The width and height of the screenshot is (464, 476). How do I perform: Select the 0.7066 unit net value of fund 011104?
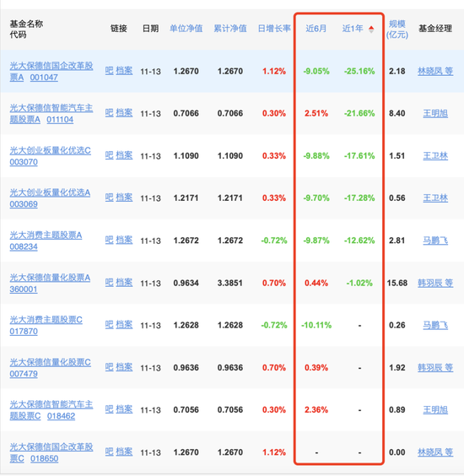click(186, 114)
